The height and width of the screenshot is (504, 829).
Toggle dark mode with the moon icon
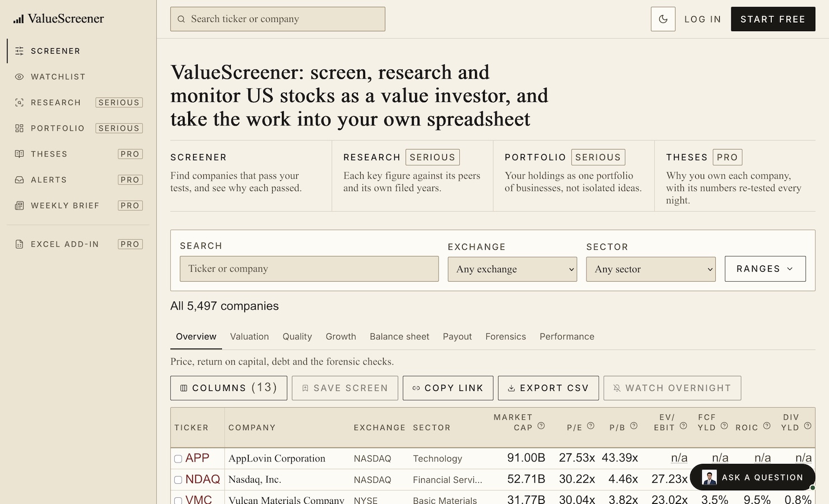pyautogui.click(x=663, y=19)
